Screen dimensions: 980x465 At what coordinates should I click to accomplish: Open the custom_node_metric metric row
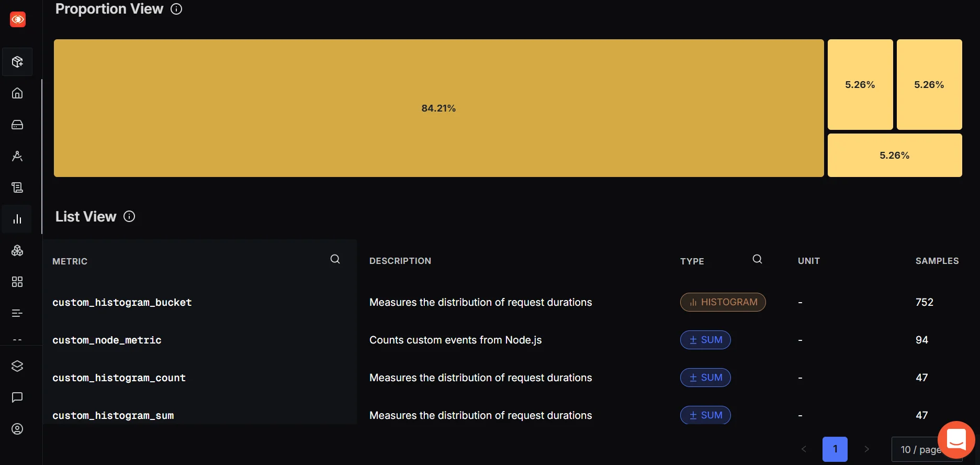click(x=107, y=340)
